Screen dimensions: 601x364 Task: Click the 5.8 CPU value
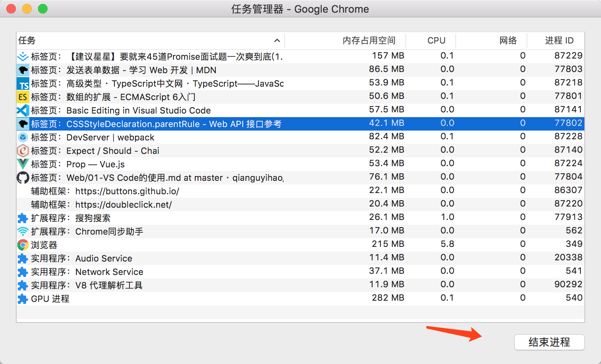447,244
